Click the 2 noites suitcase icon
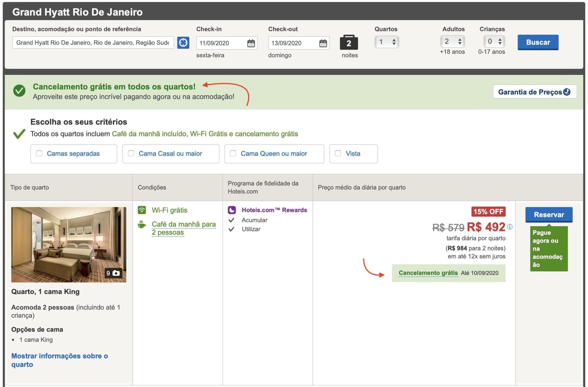The image size is (588, 387). (x=349, y=42)
